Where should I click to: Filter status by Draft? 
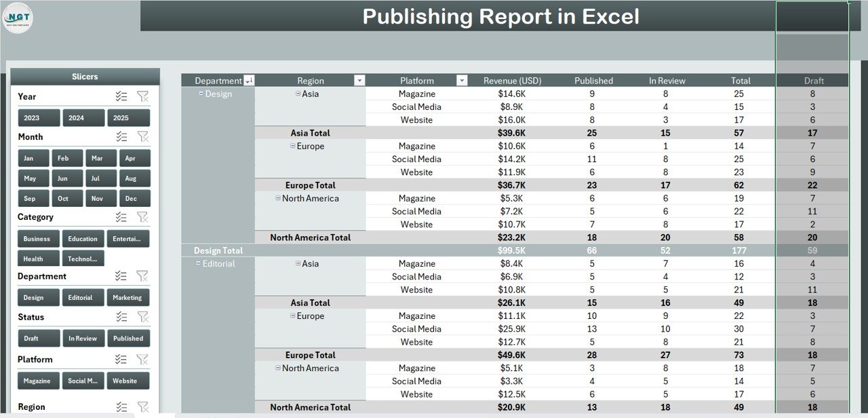pyautogui.click(x=39, y=338)
